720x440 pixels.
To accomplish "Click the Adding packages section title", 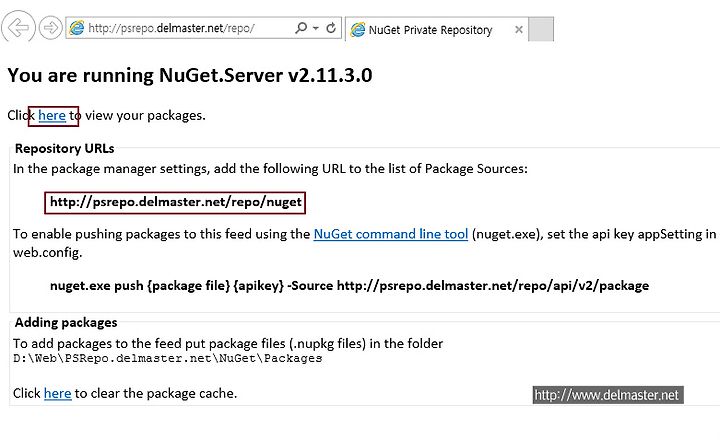I will [x=66, y=322].
